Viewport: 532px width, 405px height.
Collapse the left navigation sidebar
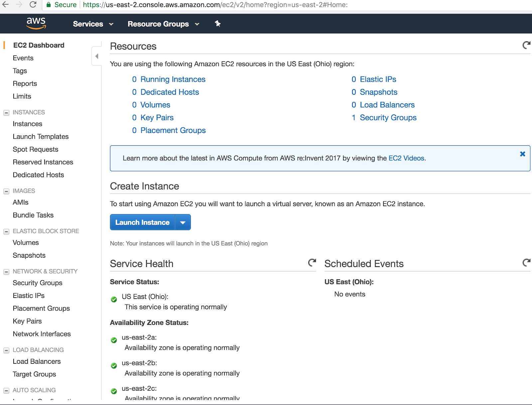tap(96, 56)
